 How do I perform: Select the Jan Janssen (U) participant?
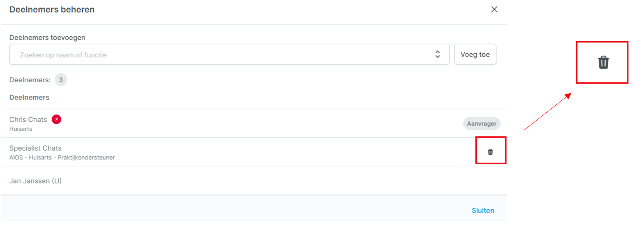36,181
